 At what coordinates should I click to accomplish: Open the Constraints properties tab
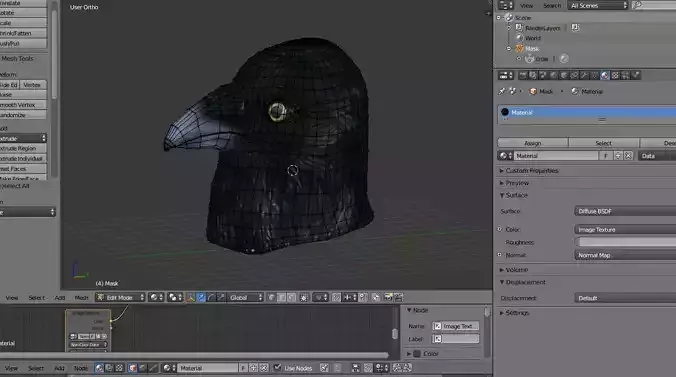tap(574, 75)
